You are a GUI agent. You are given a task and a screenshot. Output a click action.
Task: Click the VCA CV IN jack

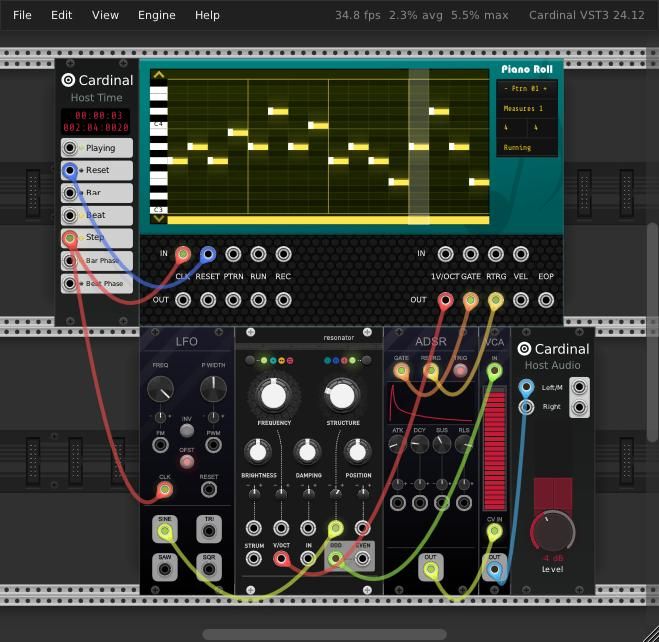pos(494,531)
